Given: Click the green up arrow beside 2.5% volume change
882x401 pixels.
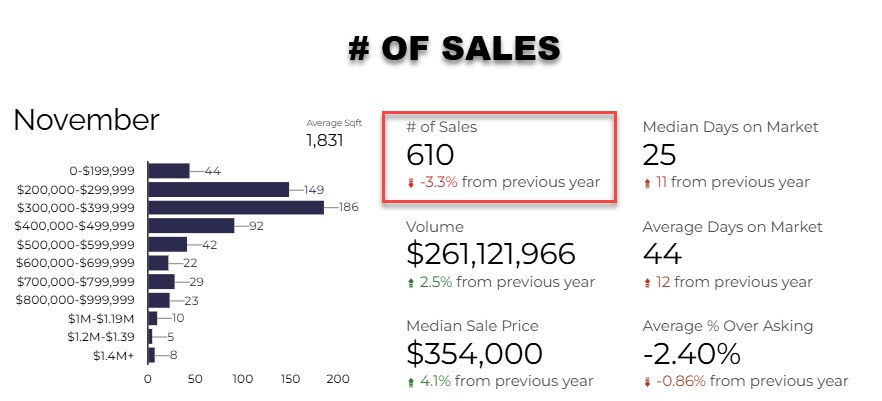Looking at the screenshot, I should point(411,283).
